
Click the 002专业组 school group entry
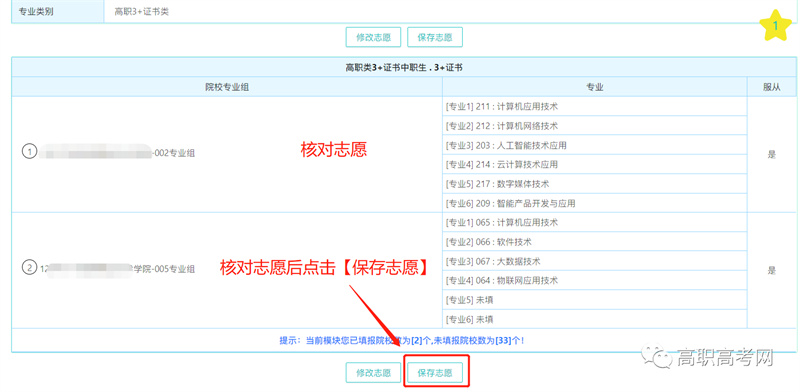[x=117, y=152]
